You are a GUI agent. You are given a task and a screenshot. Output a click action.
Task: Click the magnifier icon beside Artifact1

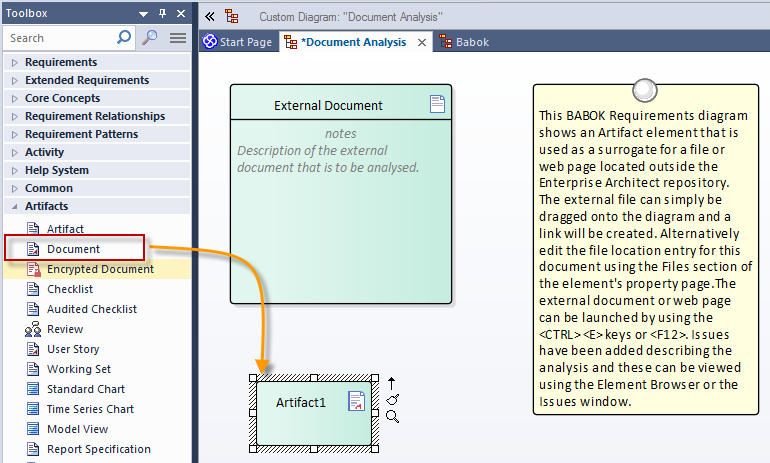392,416
